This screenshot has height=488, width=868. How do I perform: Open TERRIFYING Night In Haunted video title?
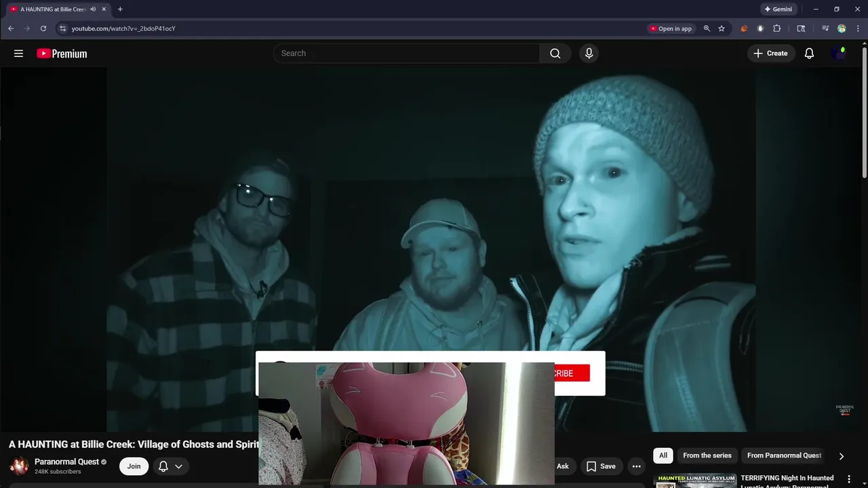click(787, 481)
